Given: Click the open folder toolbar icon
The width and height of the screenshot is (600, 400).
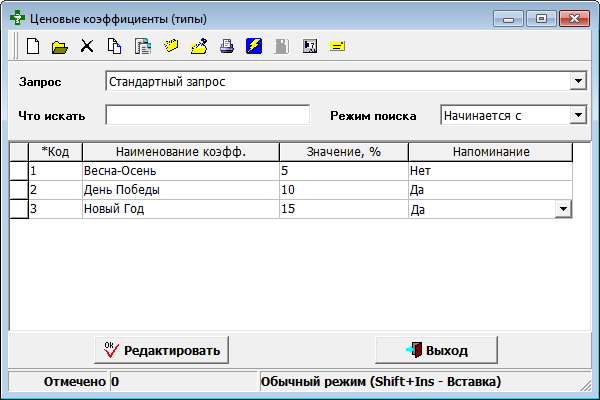Looking at the screenshot, I should pyautogui.click(x=60, y=47).
